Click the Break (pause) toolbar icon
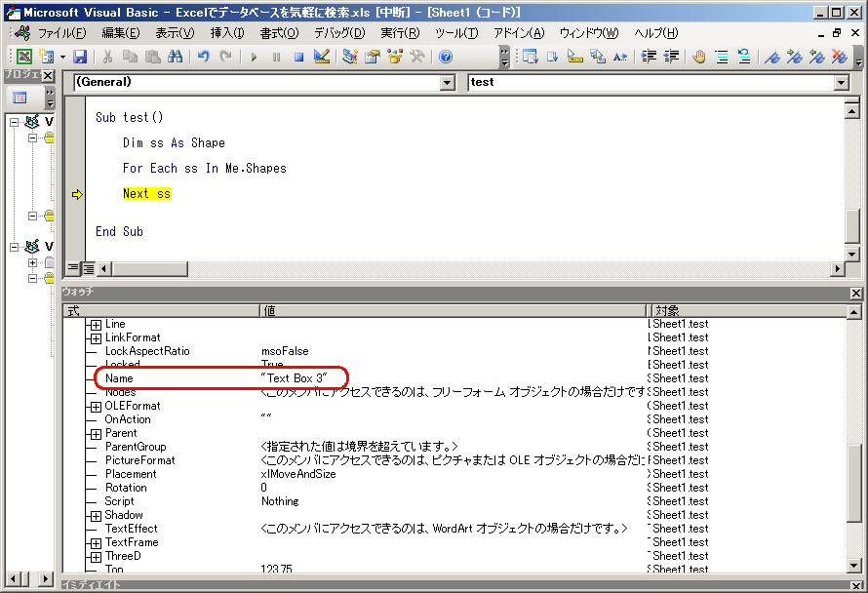Viewport: 868px width, 593px height. tap(276, 58)
